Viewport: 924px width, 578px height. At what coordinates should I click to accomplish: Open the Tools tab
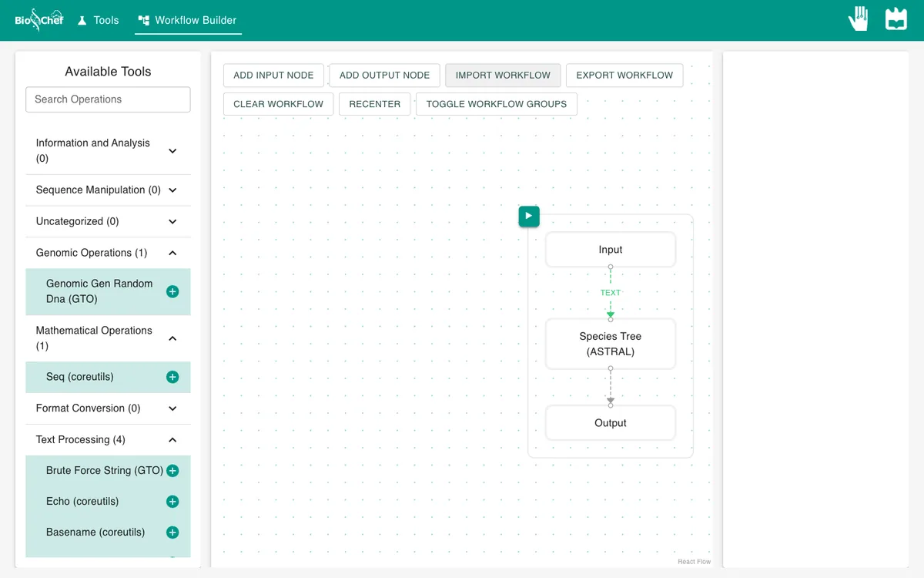click(x=98, y=20)
